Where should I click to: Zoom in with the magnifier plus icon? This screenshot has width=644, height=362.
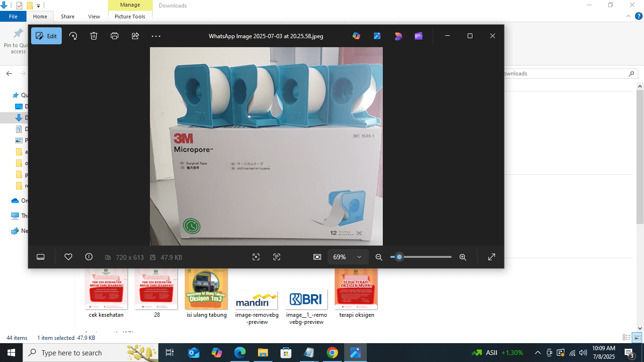point(462,257)
